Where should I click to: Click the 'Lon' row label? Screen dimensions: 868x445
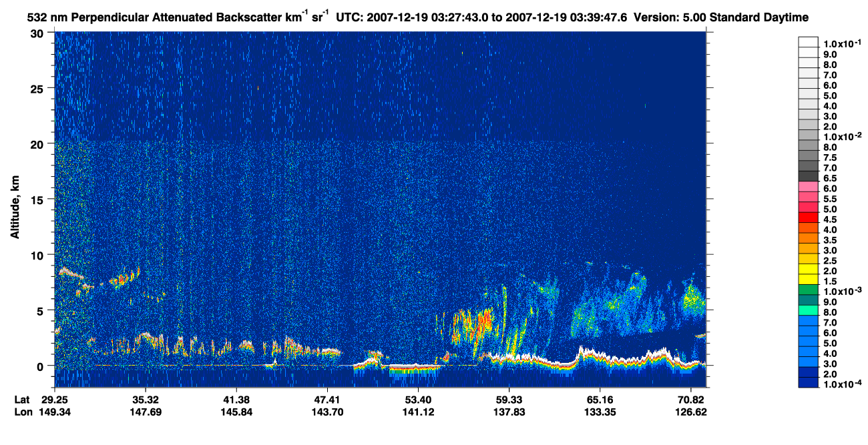coord(23,412)
